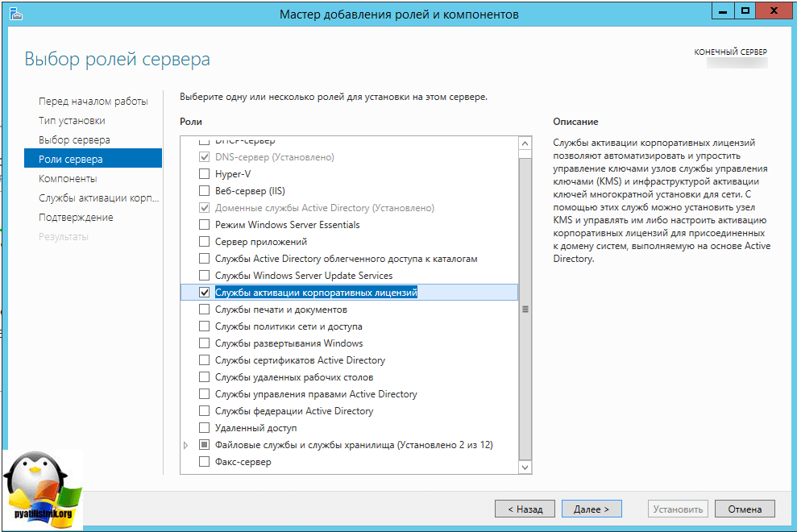Minimize the wizard window
The image size is (797, 532).
[x=723, y=10]
